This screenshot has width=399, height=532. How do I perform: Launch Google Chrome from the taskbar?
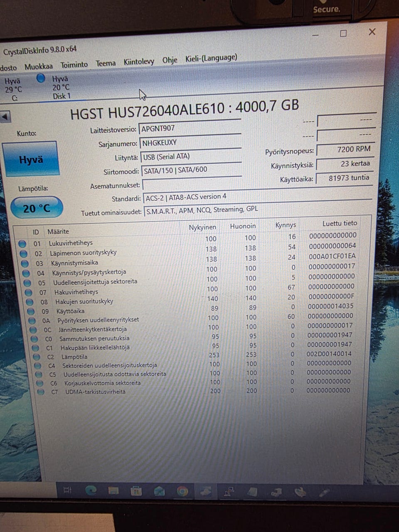pyautogui.click(x=182, y=492)
